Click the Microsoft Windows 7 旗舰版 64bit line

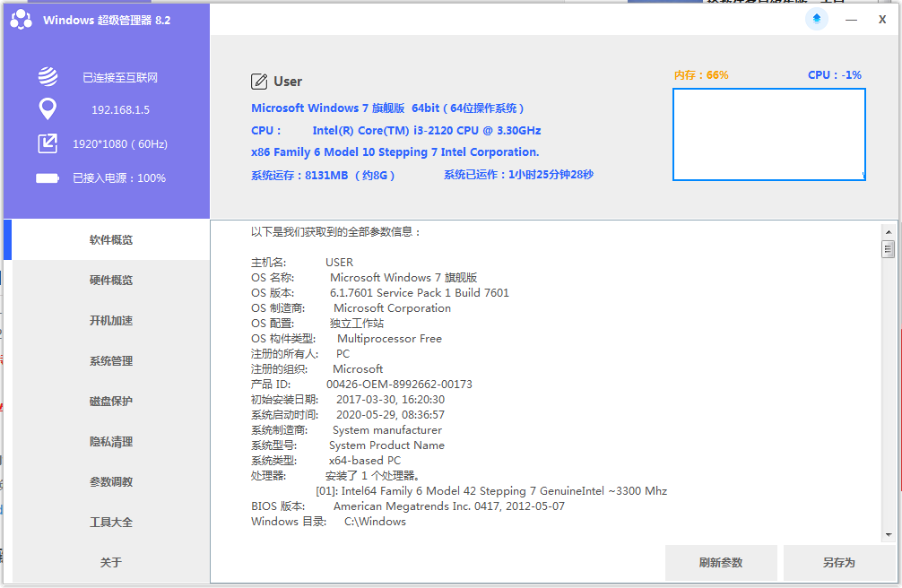(x=387, y=108)
